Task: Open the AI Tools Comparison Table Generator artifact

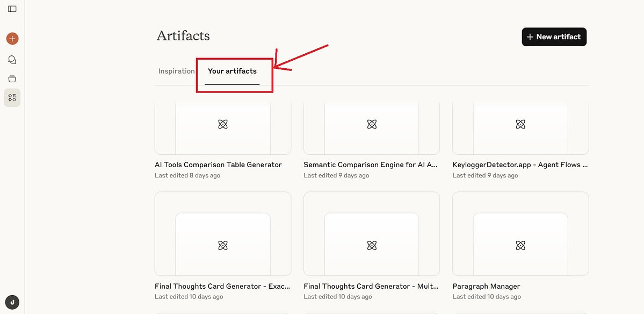Action: click(x=219, y=165)
